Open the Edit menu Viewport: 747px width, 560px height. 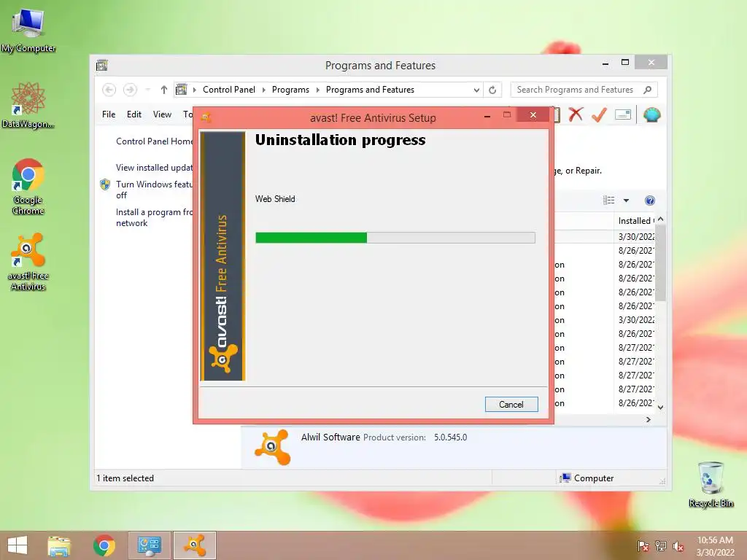click(x=134, y=114)
